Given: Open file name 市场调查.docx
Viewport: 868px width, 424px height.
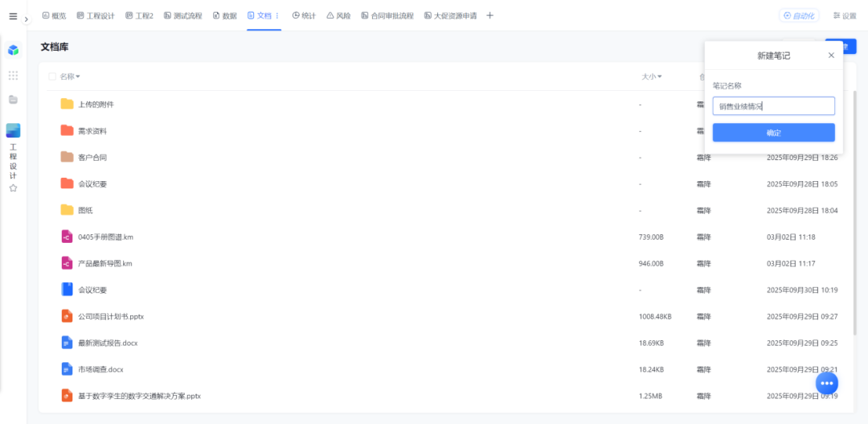Looking at the screenshot, I should pos(100,369).
